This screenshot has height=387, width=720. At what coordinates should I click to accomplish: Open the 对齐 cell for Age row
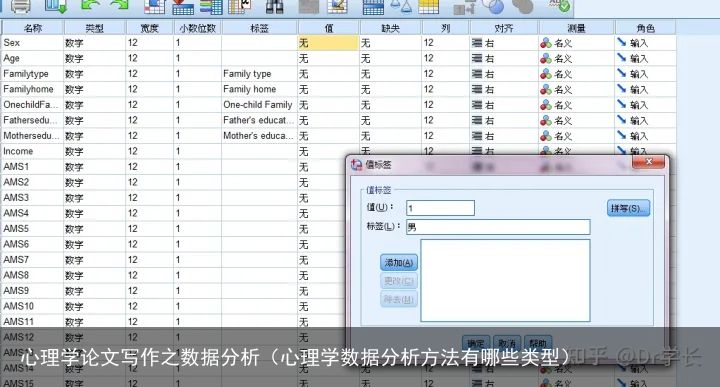pos(504,58)
